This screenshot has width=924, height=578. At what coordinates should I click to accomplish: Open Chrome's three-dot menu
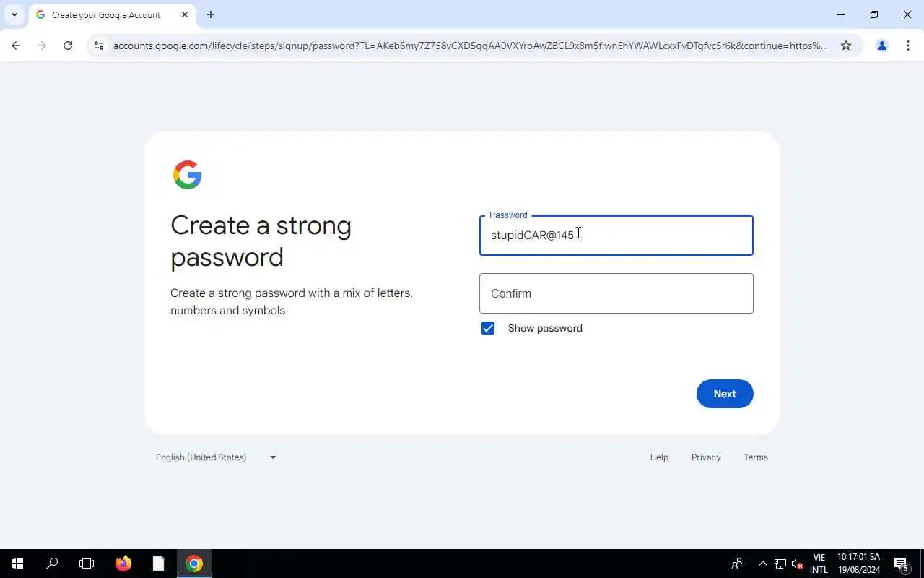pos(908,46)
